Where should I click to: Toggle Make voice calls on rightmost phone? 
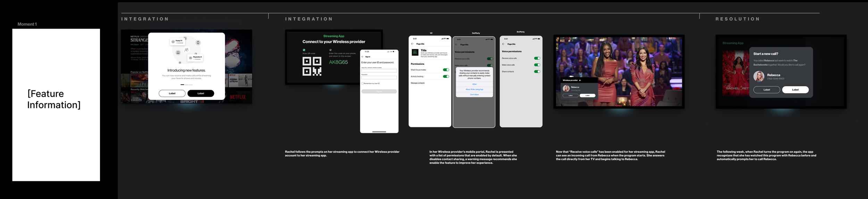click(537, 65)
